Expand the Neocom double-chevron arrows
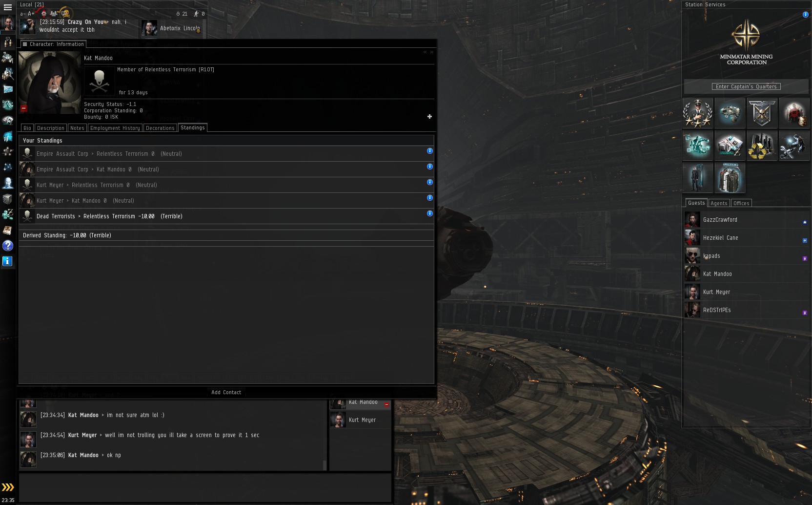This screenshot has height=505, width=812. pyautogui.click(x=8, y=487)
